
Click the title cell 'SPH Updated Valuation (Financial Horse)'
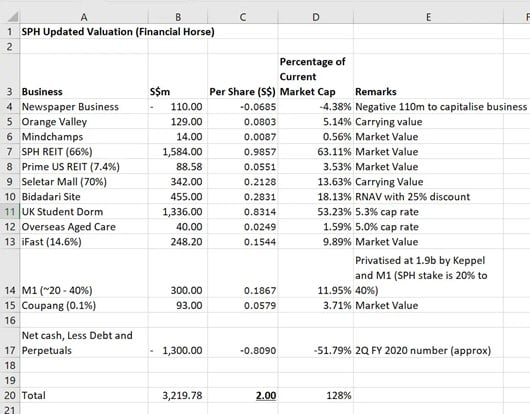click(118, 32)
